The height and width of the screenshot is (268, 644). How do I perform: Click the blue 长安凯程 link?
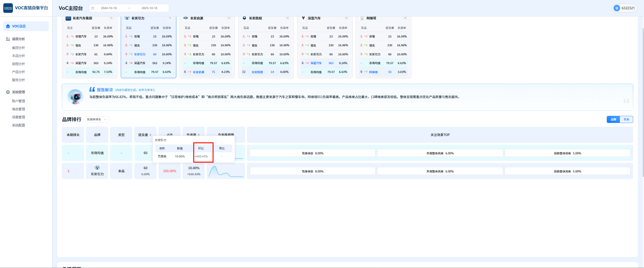[x=257, y=72]
